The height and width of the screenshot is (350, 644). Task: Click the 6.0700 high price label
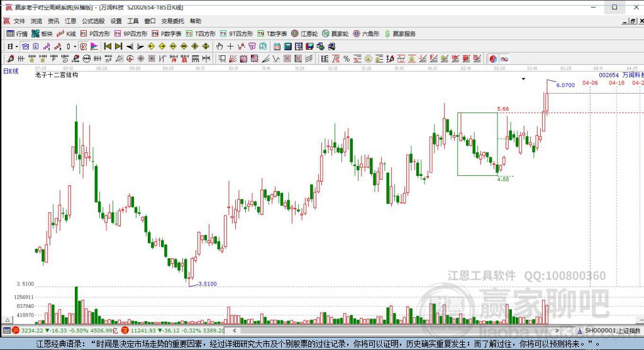565,85
